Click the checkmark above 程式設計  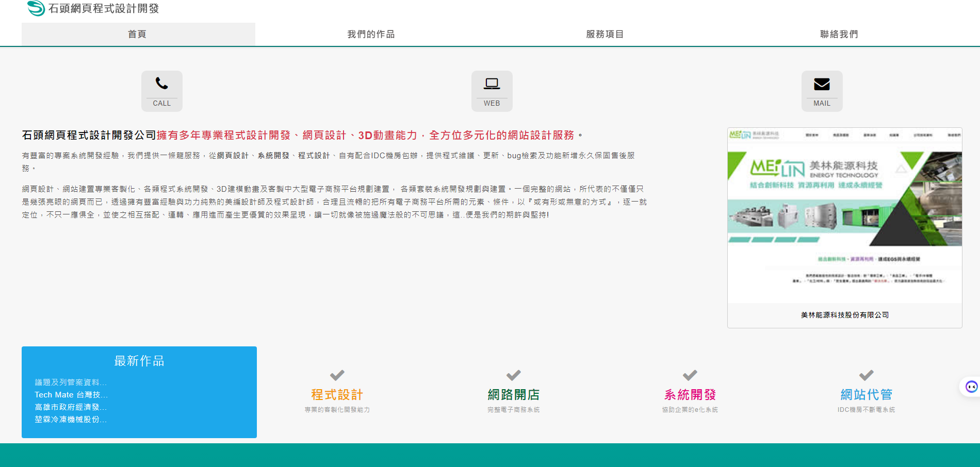click(x=337, y=375)
